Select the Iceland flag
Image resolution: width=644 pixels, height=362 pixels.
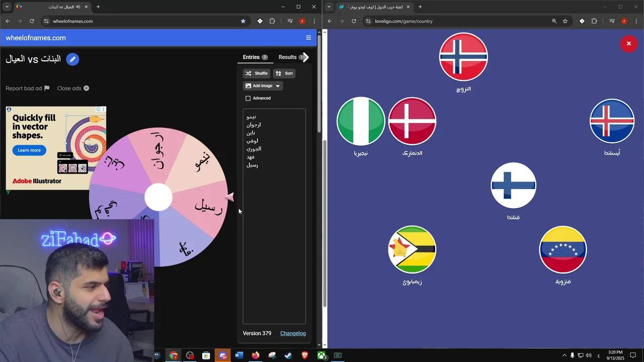pos(612,121)
